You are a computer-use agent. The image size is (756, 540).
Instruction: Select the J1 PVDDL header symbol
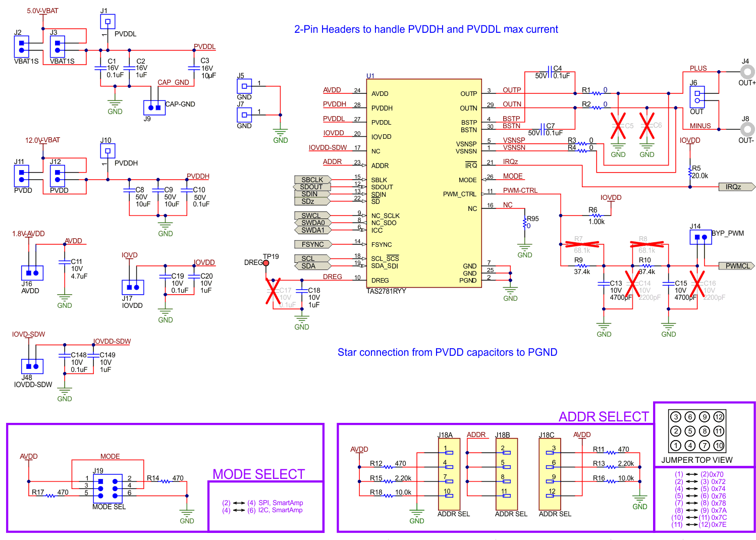click(x=107, y=22)
